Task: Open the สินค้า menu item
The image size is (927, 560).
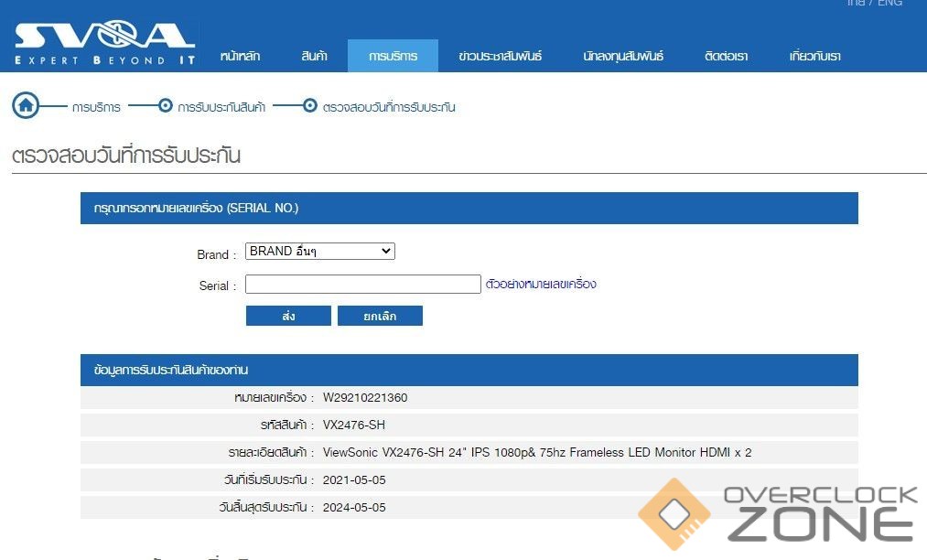Action: pyautogui.click(x=314, y=56)
